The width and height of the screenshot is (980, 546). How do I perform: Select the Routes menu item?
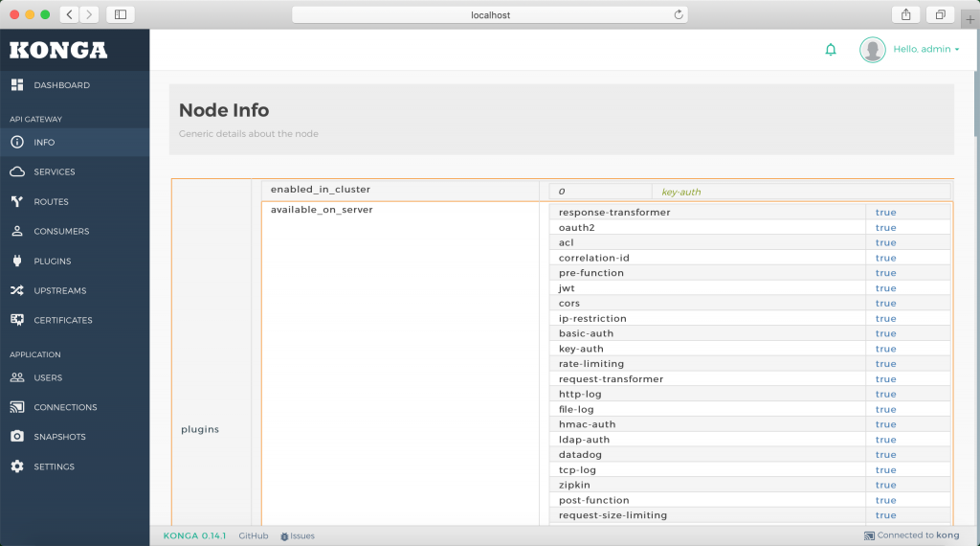[x=75, y=201]
